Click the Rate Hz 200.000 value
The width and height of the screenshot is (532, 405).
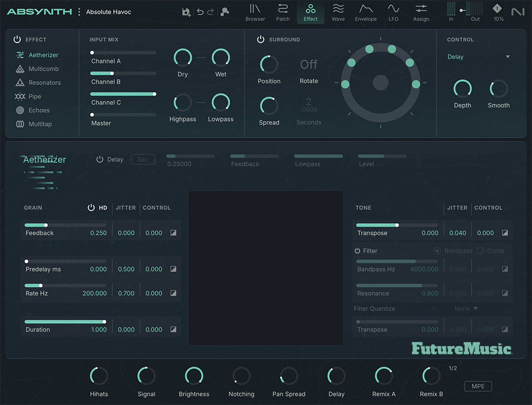point(95,293)
